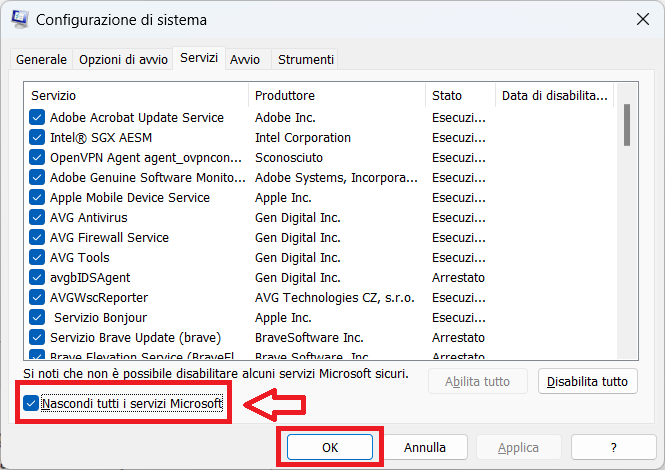Click the Disabilita tutto button
Viewport: 665px width, 470px height.
[x=587, y=381]
